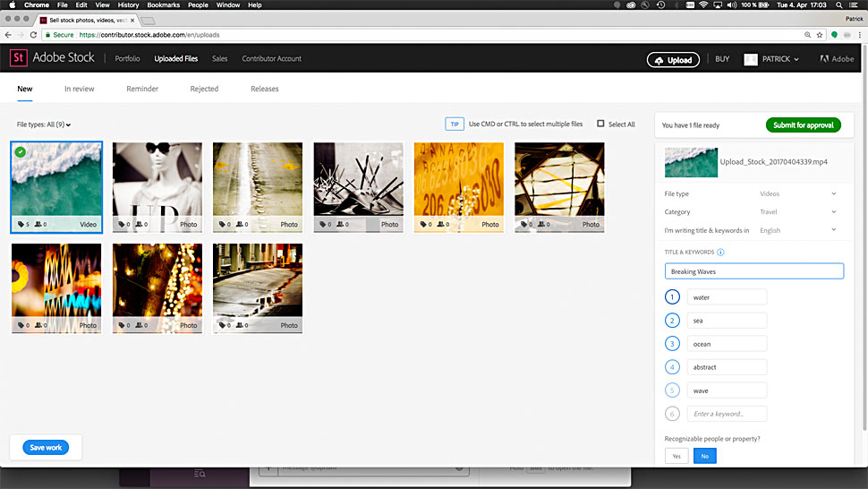This screenshot has height=489, width=868.
Task: Click the green checkmark on the waves video
Action: coord(21,151)
